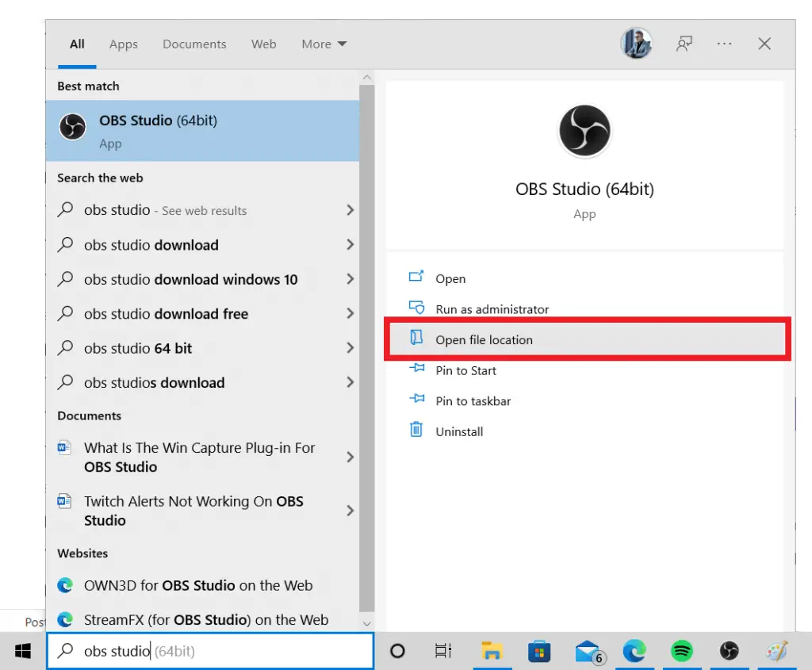Screen dimensions: 812x670
Task: Open Spotify from the taskbar
Action: click(681, 650)
